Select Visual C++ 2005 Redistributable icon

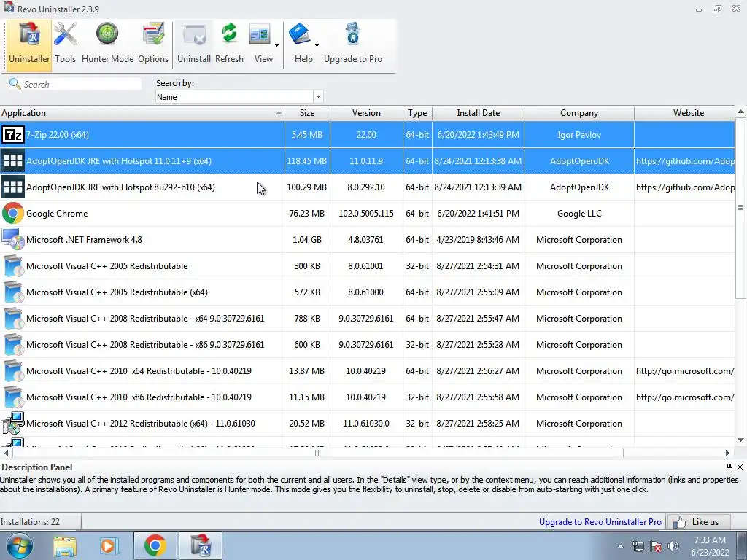13,265
